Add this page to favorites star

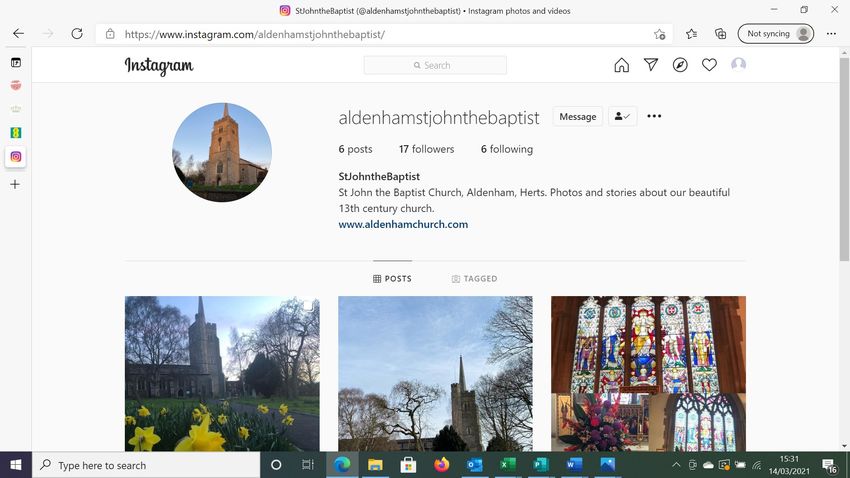click(x=660, y=34)
